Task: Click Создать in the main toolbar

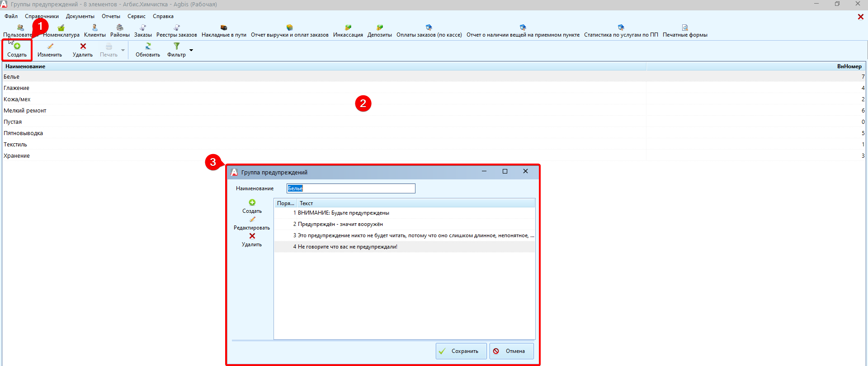Action: click(17, 50)
